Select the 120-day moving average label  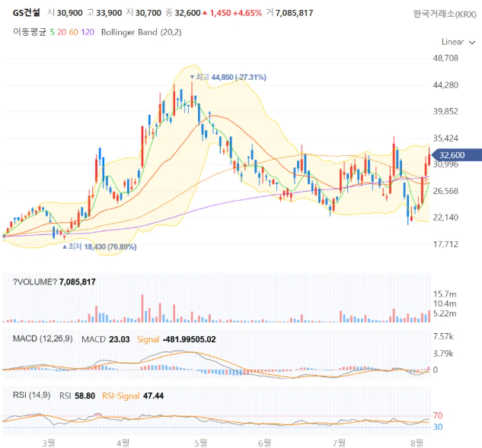pyautogui.click(x=88, y=32)
